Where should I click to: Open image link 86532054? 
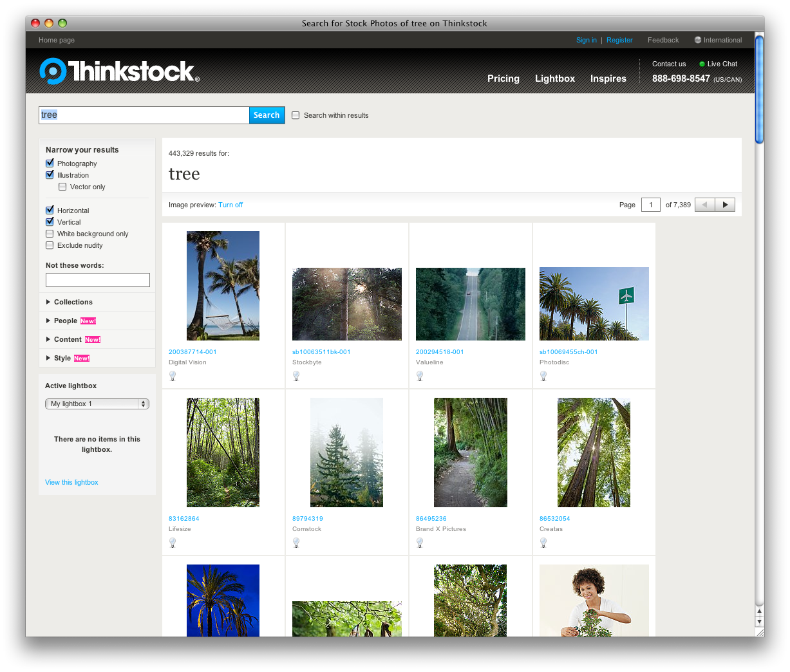(555, 519)
